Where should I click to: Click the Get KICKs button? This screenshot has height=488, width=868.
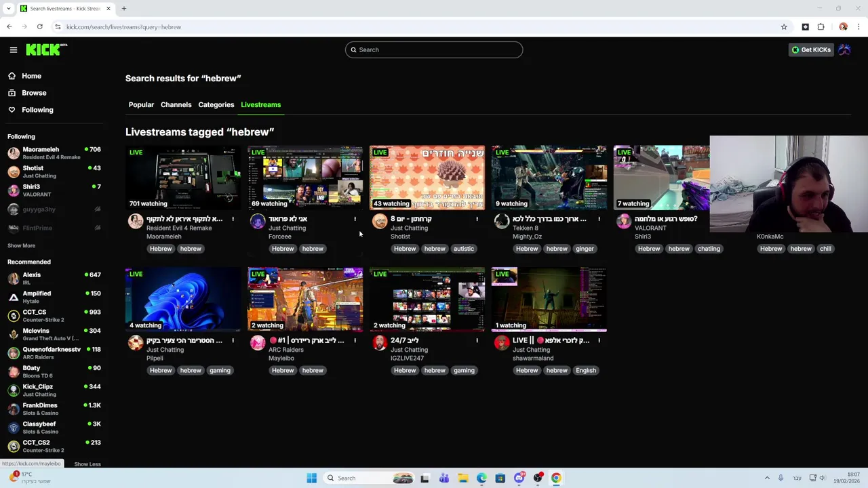(811, 49)
